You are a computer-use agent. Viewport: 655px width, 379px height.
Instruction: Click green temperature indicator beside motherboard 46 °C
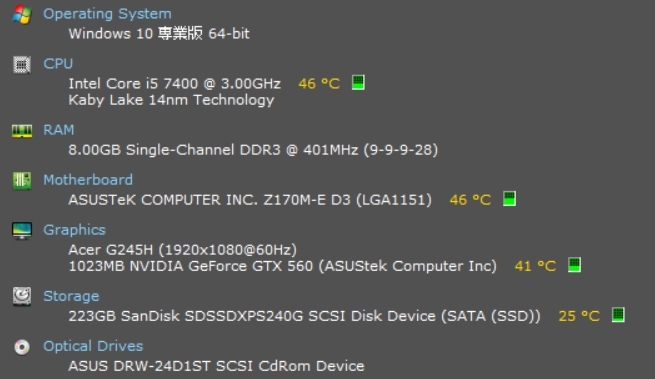point(509,198)
